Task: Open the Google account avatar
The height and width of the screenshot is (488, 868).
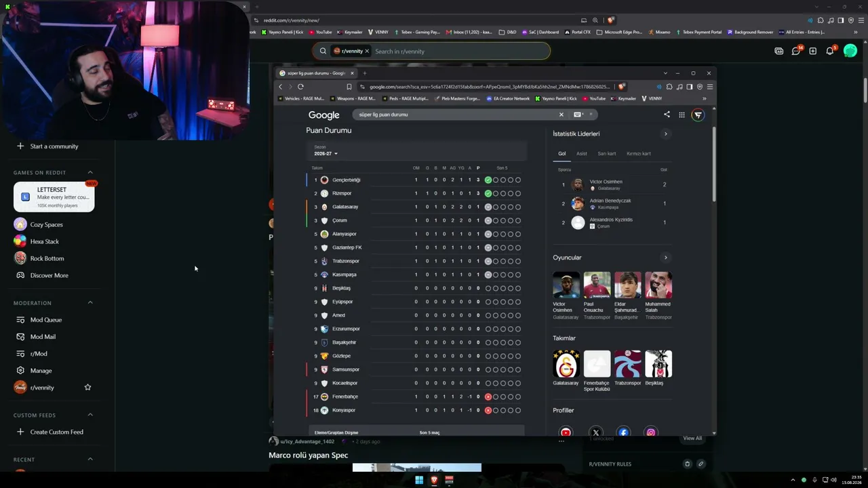Action: click(698, 115)
